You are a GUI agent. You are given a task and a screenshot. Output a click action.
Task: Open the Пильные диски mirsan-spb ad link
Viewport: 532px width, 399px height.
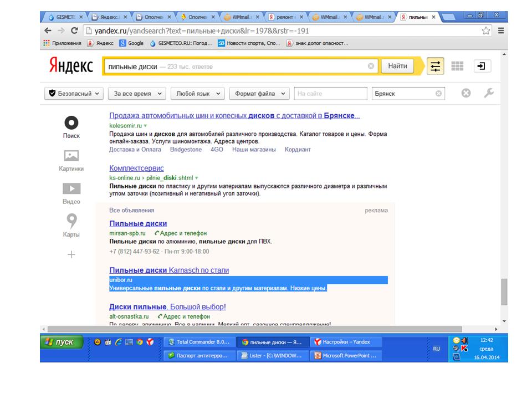[x=138, y=223]
